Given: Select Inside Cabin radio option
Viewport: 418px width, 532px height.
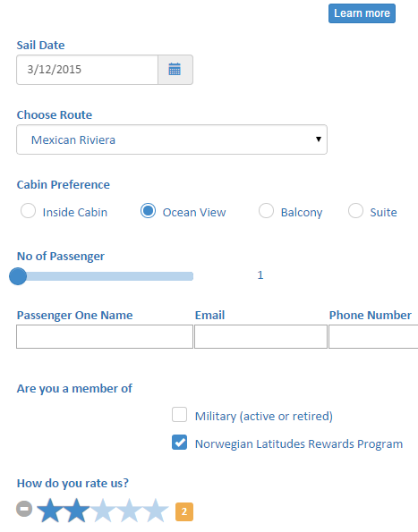Looking at the screenshot, I should point(28,211).
